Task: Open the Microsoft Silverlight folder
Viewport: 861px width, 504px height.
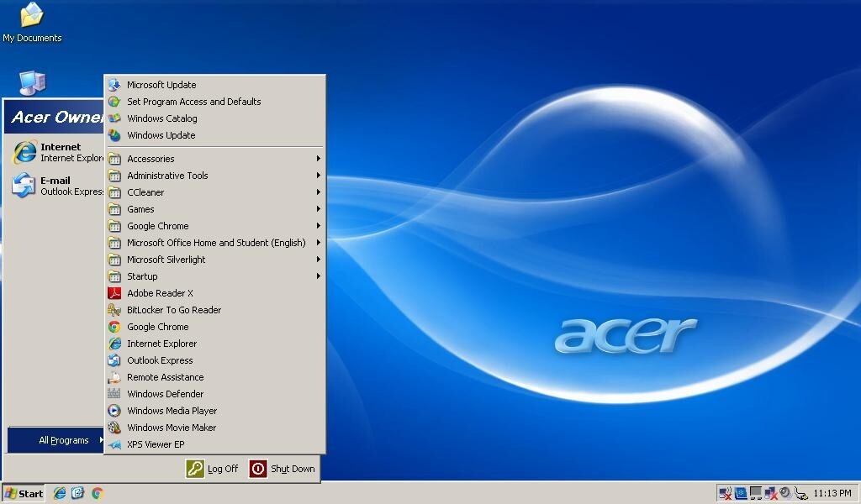Action: (x=214, y=260)
